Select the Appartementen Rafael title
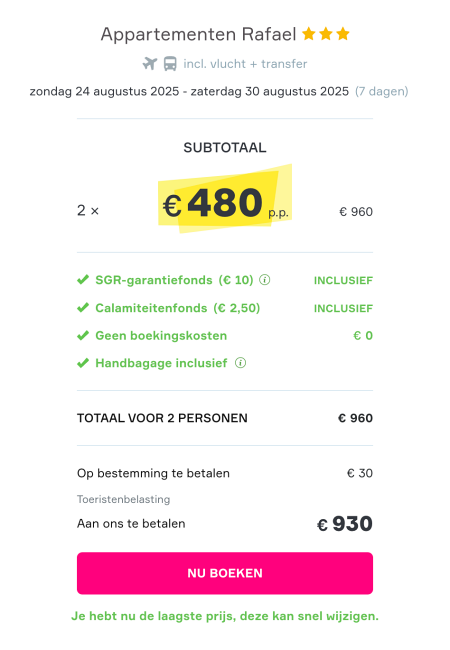Viewport: 450px width, 650px height. (x=198, y=34)
